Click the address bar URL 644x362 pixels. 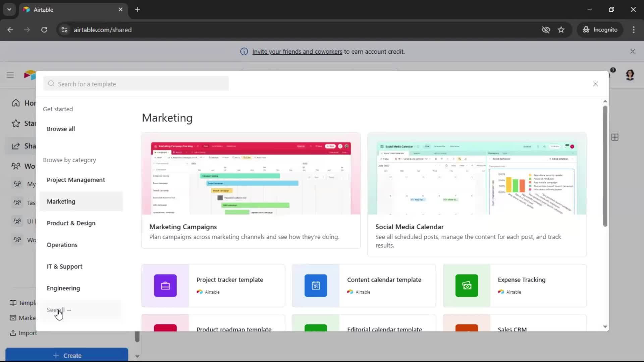pos(103,30)
